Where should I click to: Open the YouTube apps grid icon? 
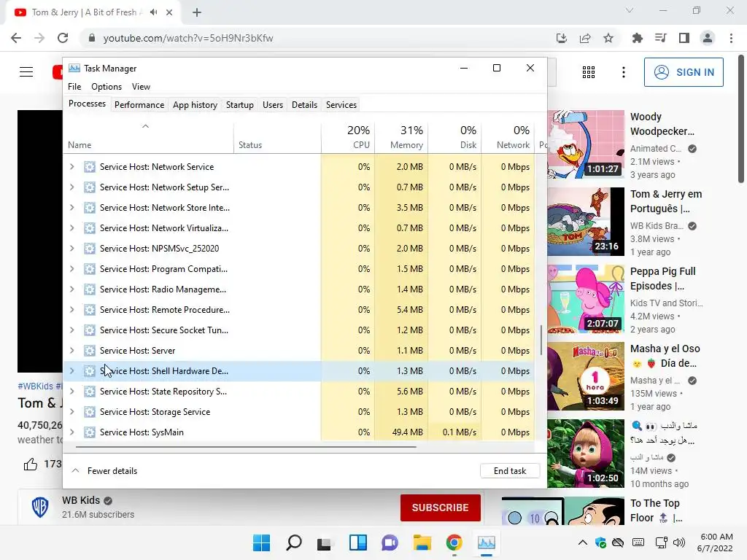pos(589,72)
